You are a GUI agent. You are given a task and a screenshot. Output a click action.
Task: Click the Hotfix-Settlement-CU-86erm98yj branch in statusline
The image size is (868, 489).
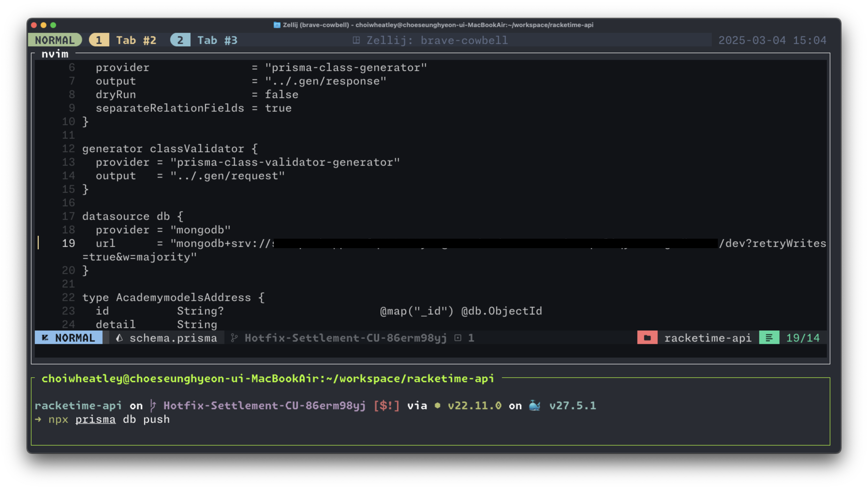click(x=346, y=338)
